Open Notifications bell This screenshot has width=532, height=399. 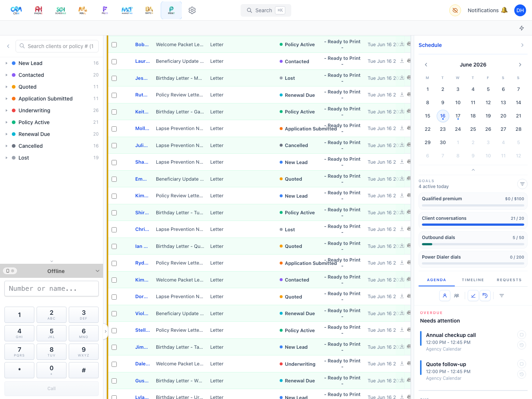pos(488,10)
